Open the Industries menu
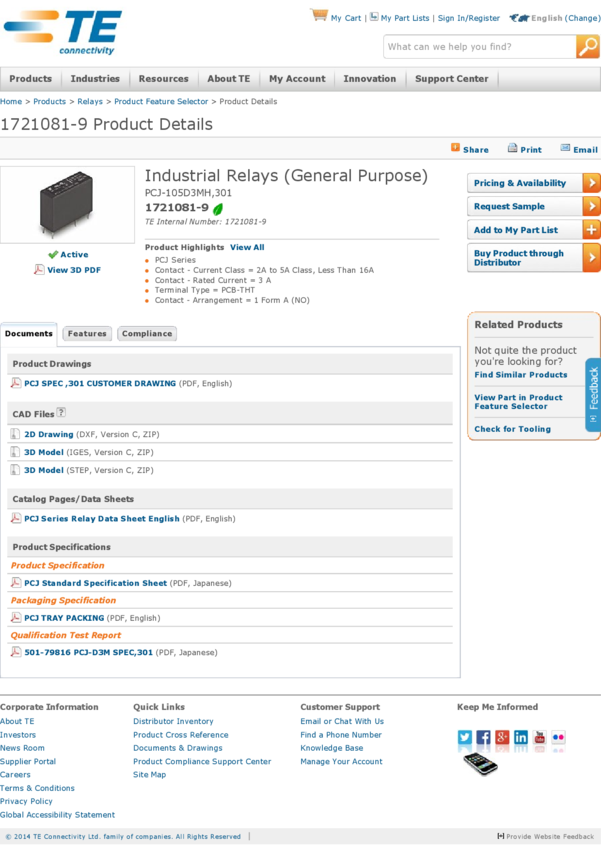601x850 pixels. (95, 79)
